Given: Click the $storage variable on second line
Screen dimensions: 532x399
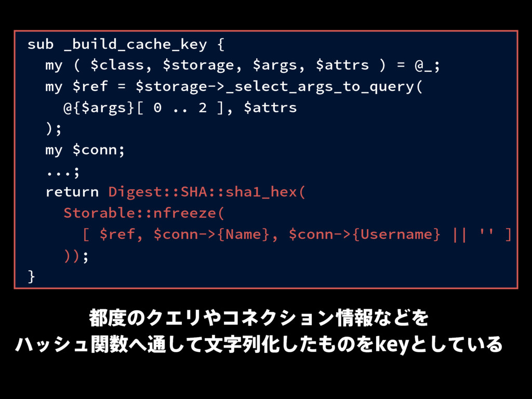Looking at the screenshot, I should [x=198, y=65].
